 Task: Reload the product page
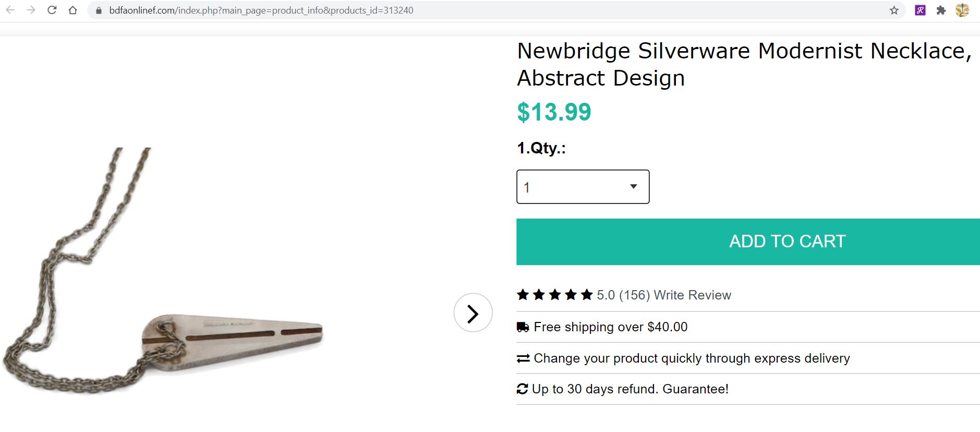pyautogui.click(x=52, y=9)
